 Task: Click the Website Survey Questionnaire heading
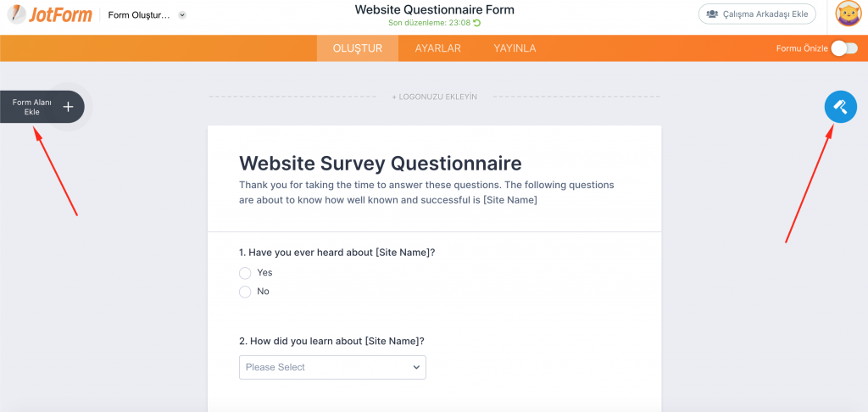point(381,163)
